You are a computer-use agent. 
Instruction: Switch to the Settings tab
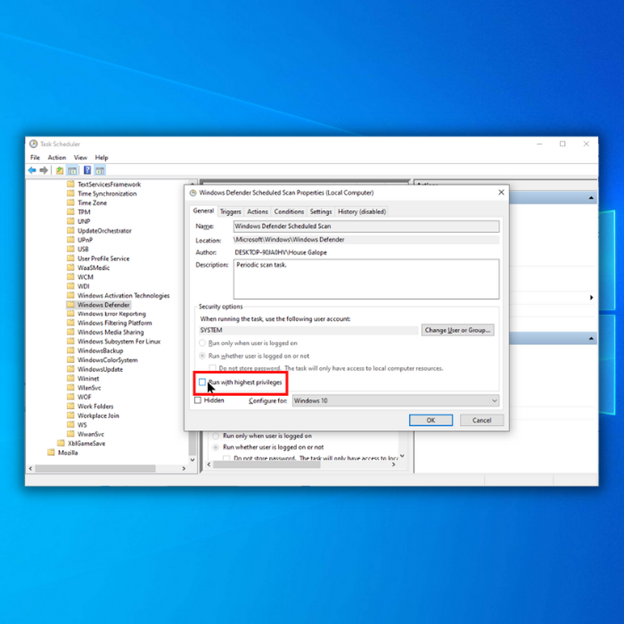tap(321, 212)
